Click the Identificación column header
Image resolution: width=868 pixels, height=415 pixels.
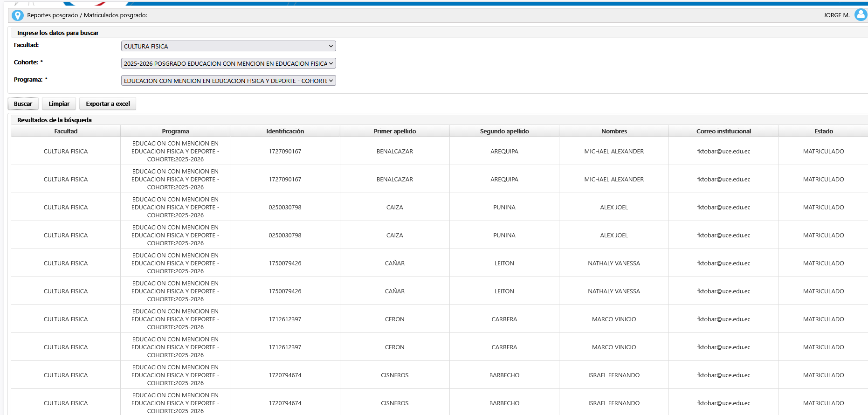285,131
